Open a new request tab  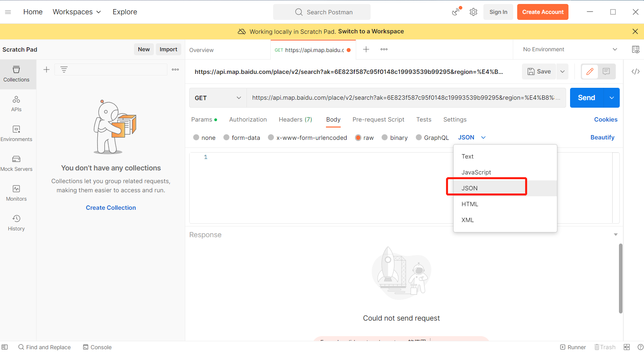tap(366, 49)
